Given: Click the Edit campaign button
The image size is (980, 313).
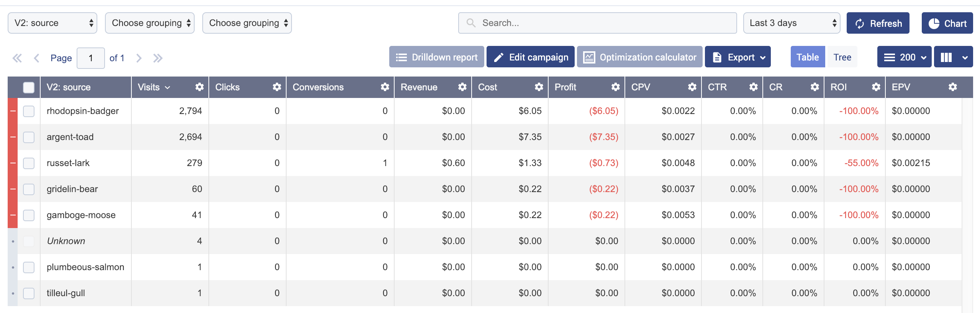Looking at the screenshot, I should (x=530, y=57).
